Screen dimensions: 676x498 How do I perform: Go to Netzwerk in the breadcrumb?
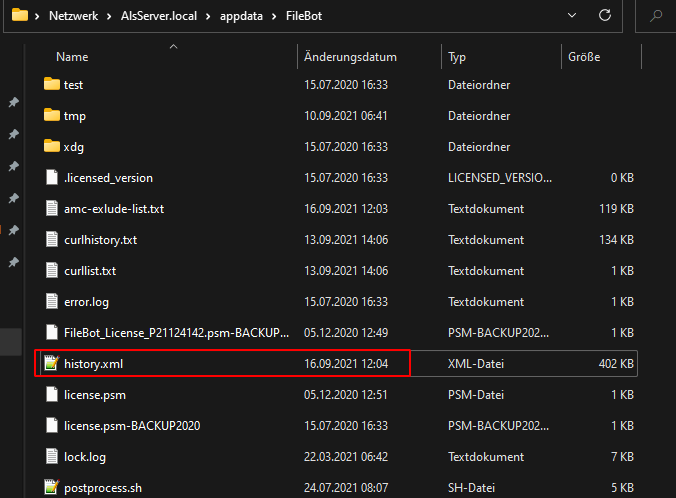click(x=73, y=16)
